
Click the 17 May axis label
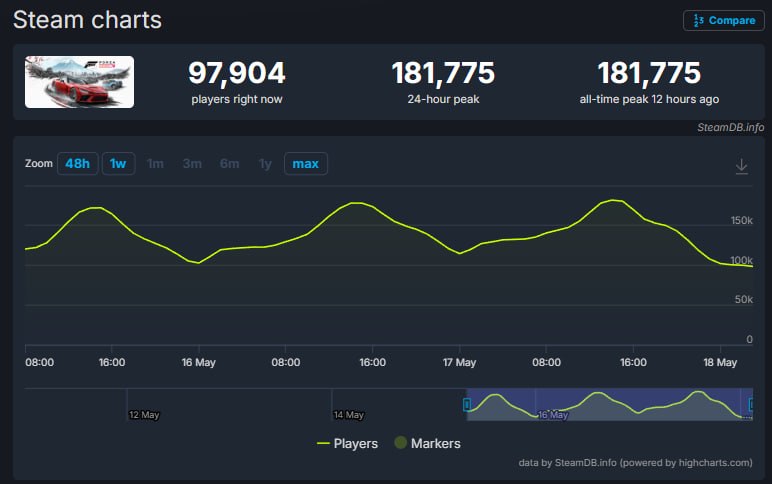pos(459,362)
